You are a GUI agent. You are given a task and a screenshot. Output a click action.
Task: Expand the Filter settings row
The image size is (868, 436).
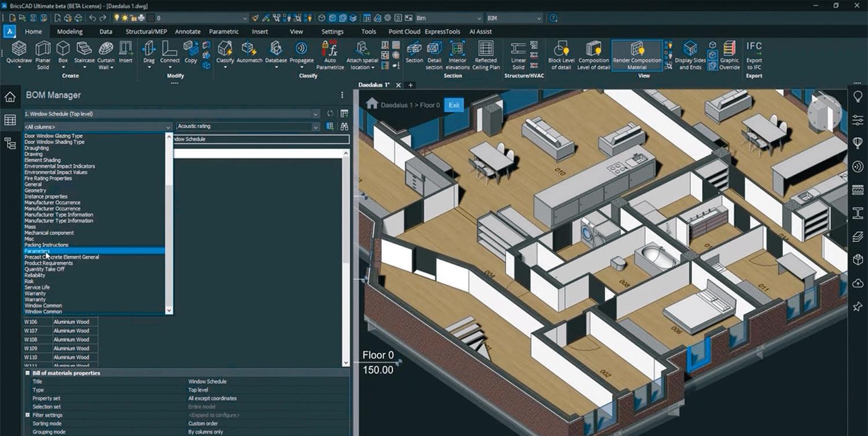click(27, 415)
